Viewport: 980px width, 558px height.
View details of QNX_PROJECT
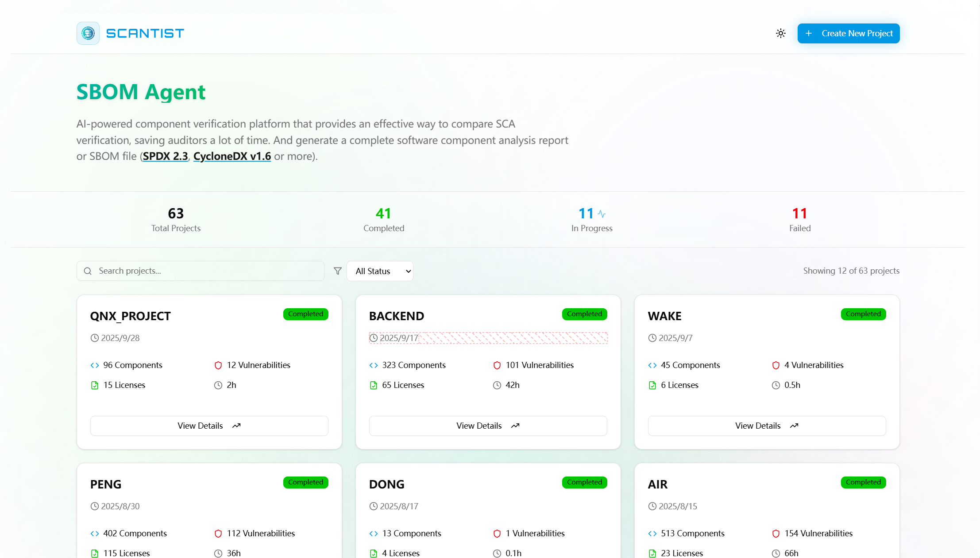click(x=209, y=426)
